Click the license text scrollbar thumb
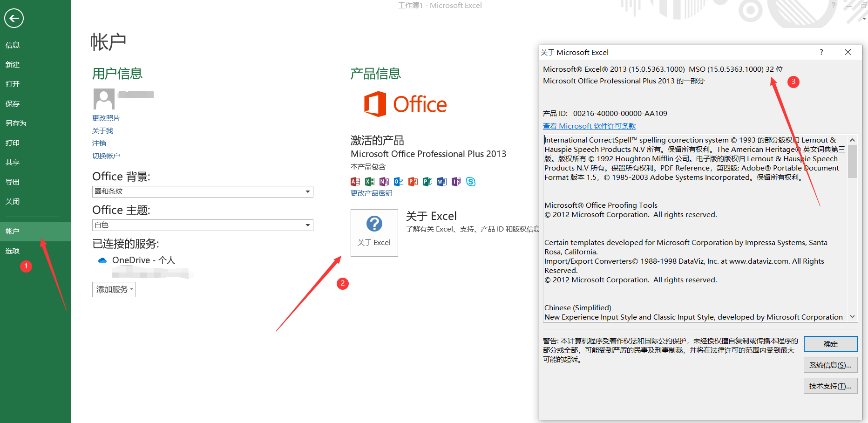The height and width of the screenshot is (423, 868). click(852, 161)
